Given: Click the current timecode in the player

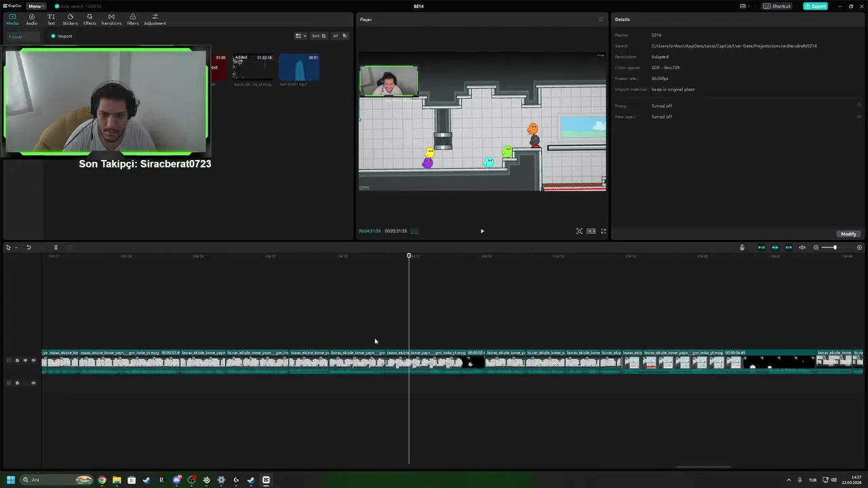Looking at the screenshot, I should pos(370,231).
